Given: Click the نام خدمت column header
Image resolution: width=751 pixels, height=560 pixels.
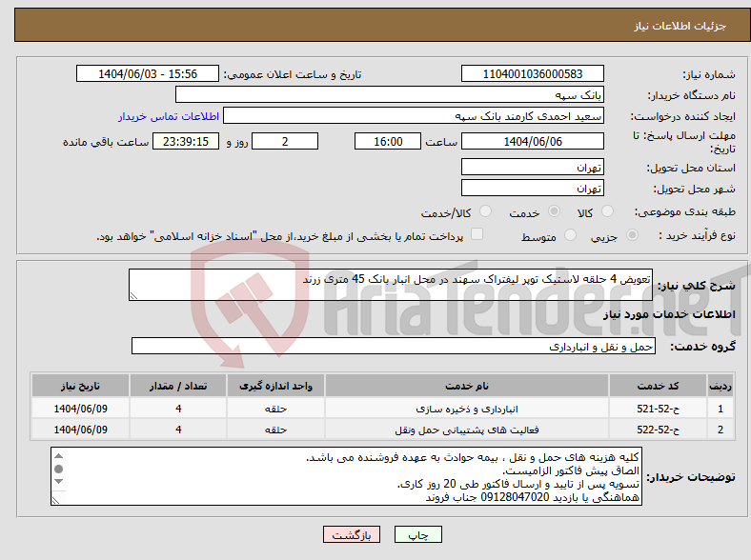Looking at the screenshot, I should (467, 386).
